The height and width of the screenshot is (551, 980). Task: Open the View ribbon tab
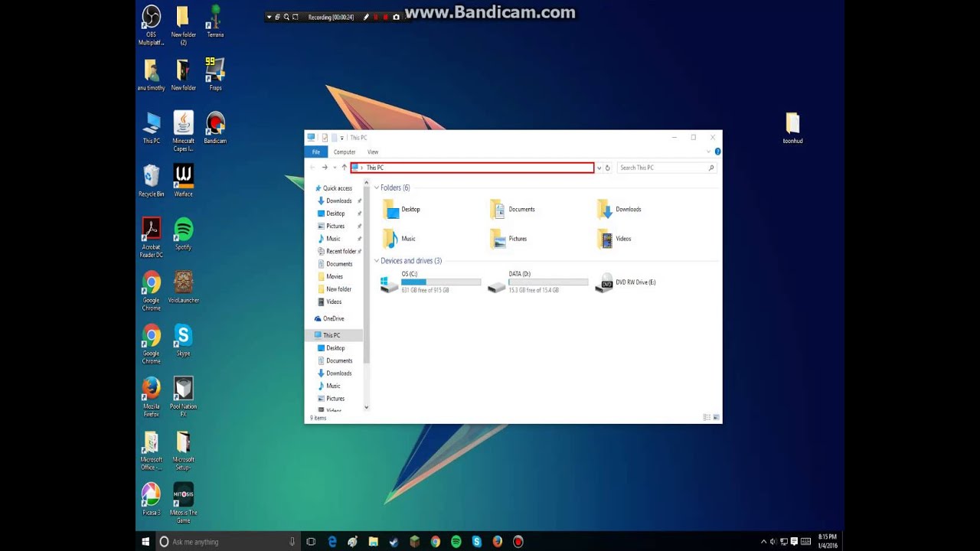tap(373, 152)
